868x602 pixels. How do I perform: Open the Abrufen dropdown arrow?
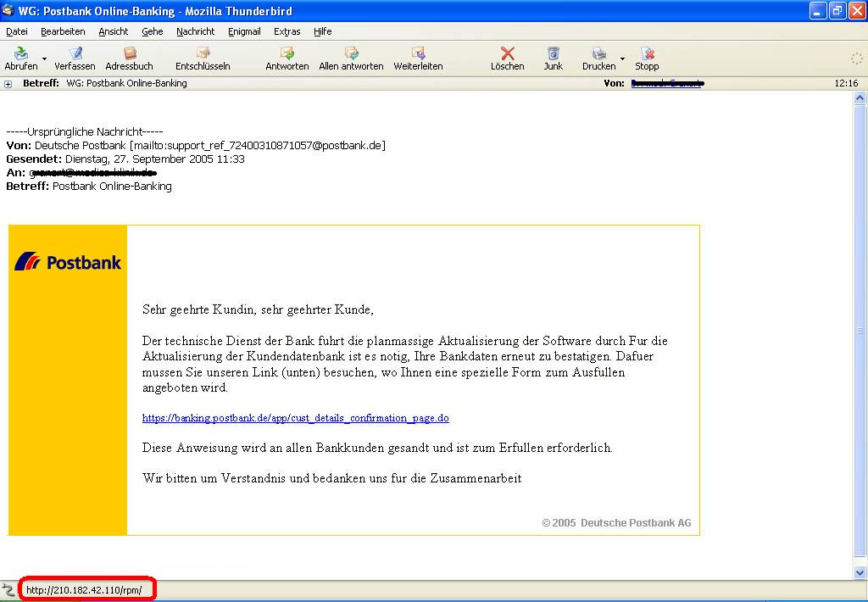(44, 59)
